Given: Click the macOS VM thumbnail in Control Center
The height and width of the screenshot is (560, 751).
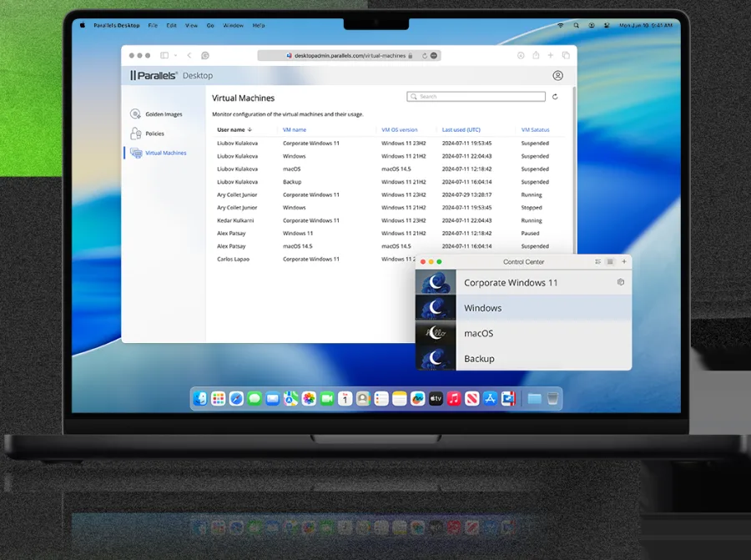Looking at the screenshot, I should coord(436,334).
